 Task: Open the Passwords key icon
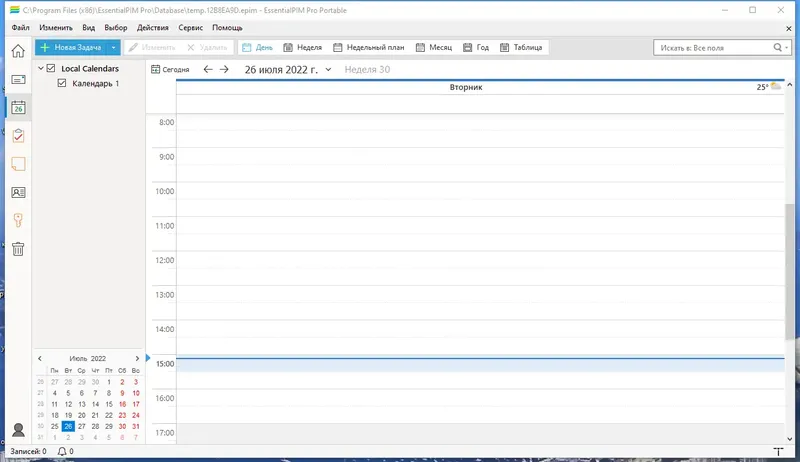(x=18, y=220)
